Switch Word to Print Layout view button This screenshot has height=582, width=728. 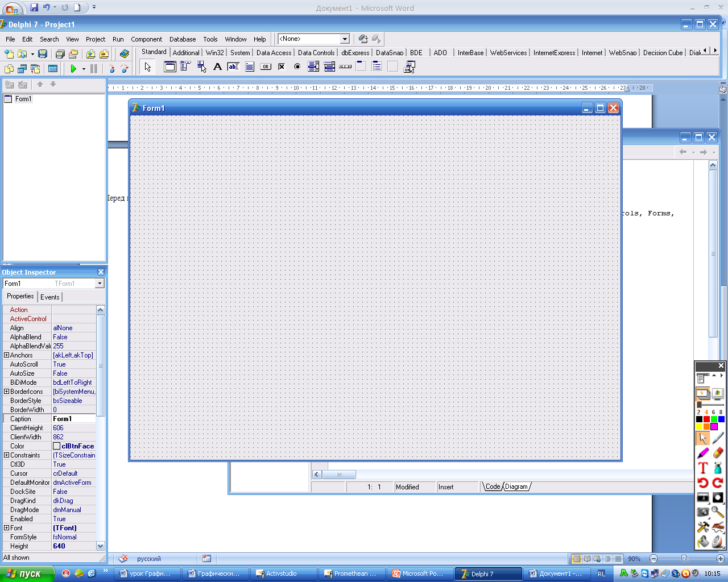576,559
